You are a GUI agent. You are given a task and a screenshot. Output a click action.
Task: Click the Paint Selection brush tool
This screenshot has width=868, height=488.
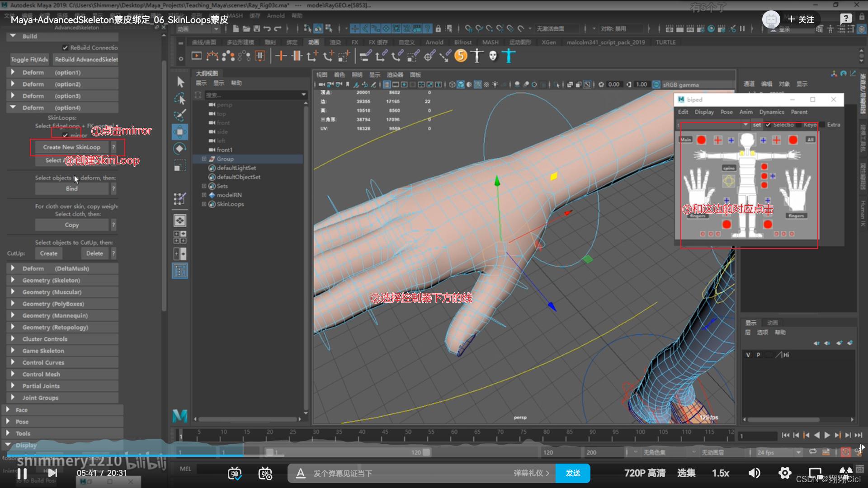(x=180, y=115)
